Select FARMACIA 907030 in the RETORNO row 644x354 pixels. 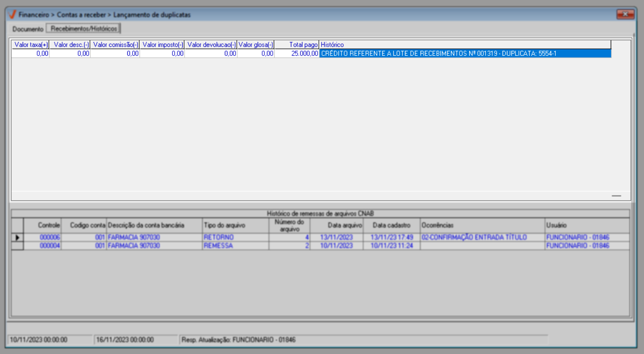click(x=155, y=237)
